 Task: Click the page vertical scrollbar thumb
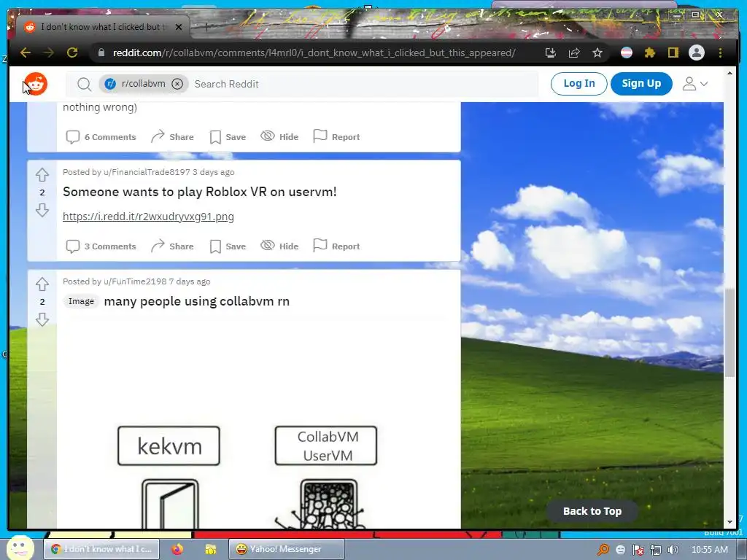pos(729,332)
